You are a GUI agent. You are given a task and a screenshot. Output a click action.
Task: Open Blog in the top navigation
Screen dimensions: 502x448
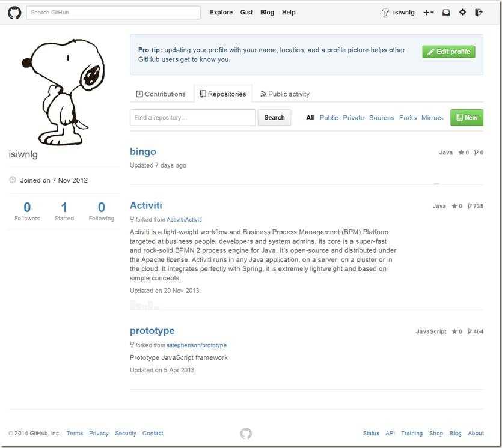(x=267, y=13)
